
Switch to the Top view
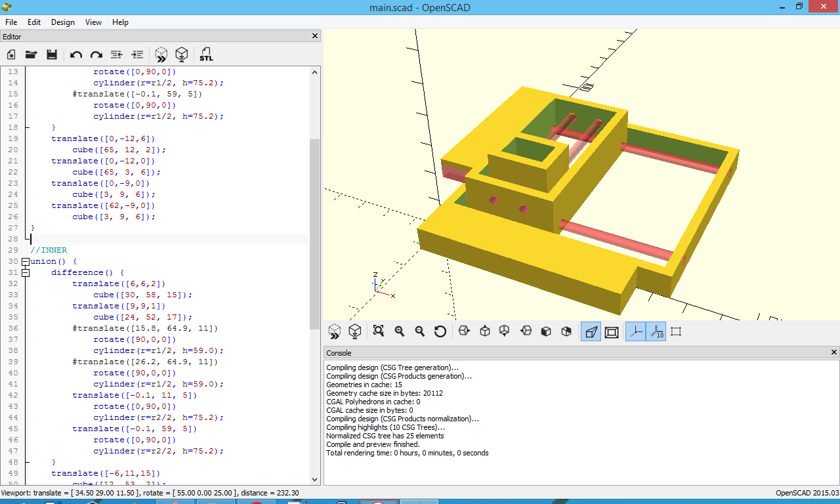(484, 331)
